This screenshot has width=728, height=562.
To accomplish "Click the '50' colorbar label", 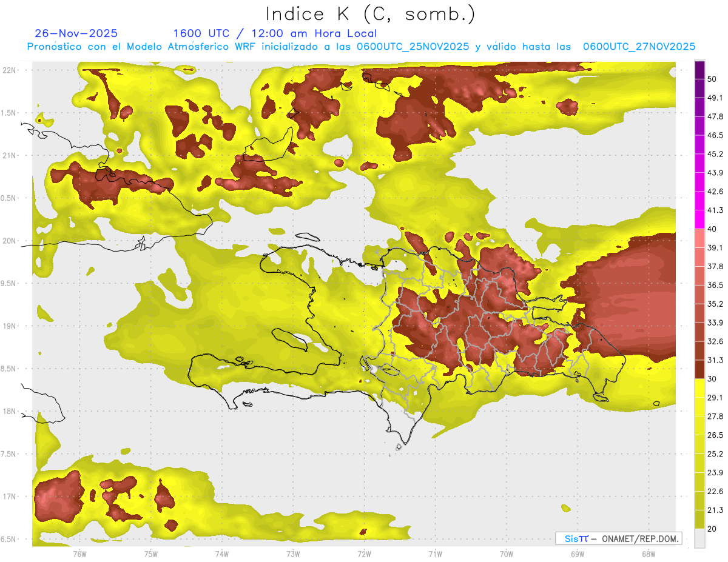I will tap(712, 79).
